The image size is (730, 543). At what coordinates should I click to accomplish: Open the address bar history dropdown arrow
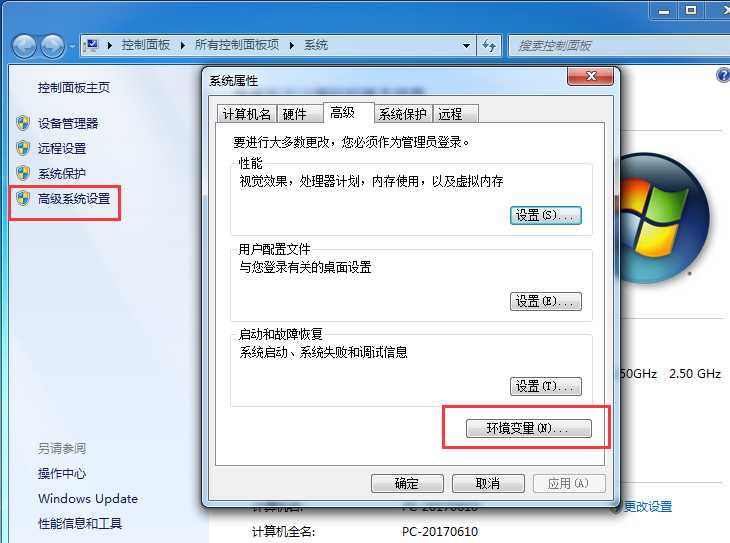(466, 46)
